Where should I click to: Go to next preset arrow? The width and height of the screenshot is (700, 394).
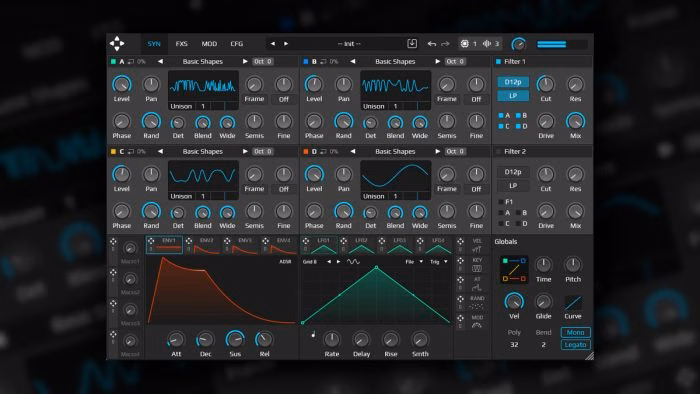click(286, 44)
